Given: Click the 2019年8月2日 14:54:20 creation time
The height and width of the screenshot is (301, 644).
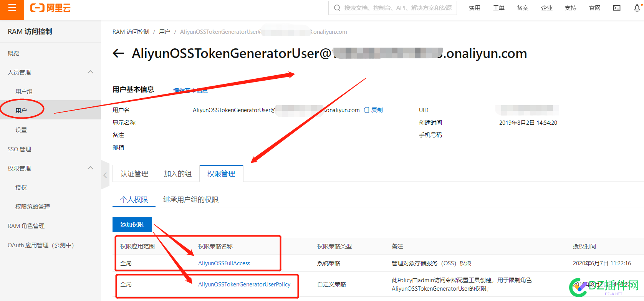Looking at the screenshot, I should coord(528,122).
